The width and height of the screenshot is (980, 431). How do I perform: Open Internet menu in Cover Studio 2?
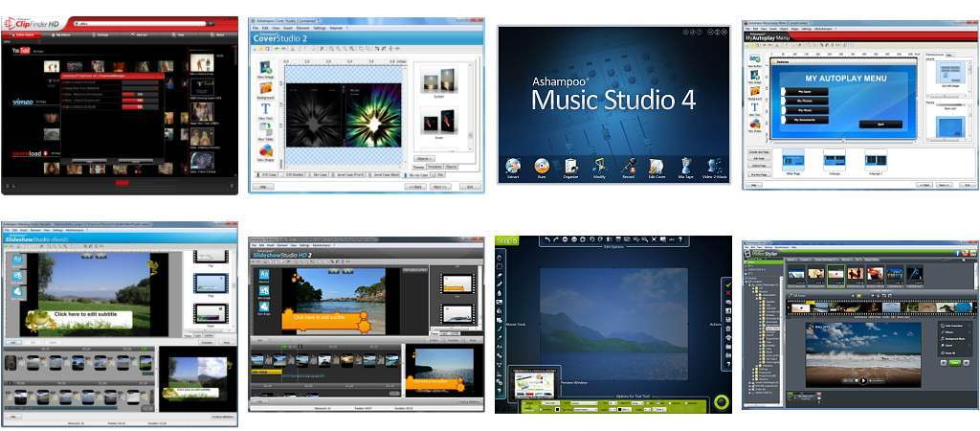(x=336, y=28)
